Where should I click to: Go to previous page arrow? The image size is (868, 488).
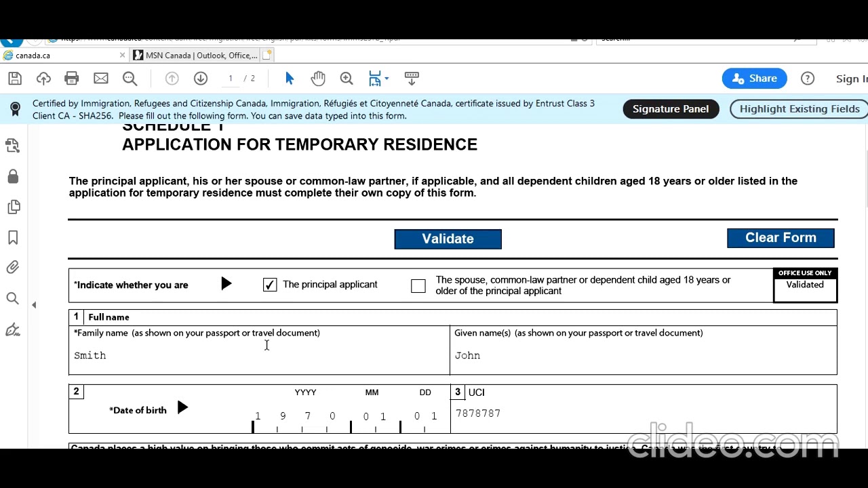pos(172,79)
